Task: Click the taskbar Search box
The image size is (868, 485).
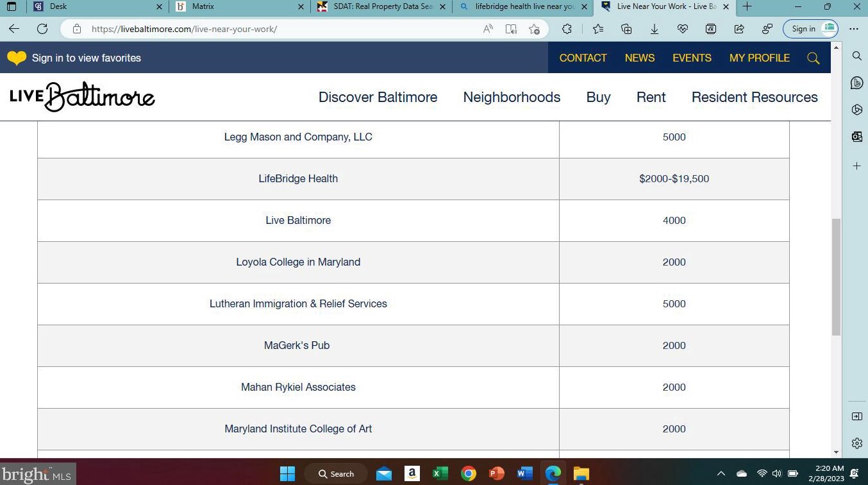Action: point(336,473)
